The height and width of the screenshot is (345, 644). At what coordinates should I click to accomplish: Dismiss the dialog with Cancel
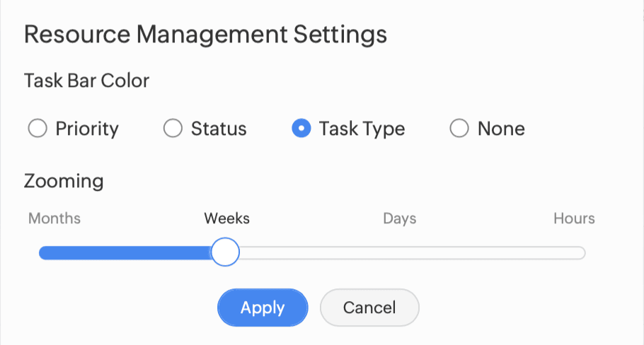369,308
